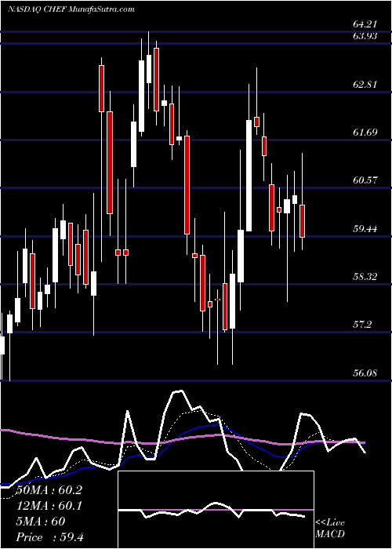Select the 59.44 price level label
The height and width of the screenshot is (549, 392).
[x=365, y=229]
